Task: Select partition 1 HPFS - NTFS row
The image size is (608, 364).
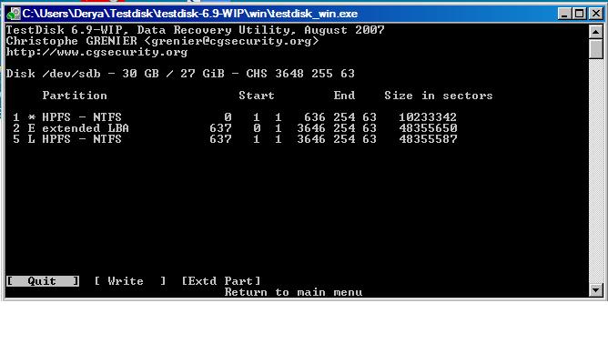Action: tap(235, 117)
